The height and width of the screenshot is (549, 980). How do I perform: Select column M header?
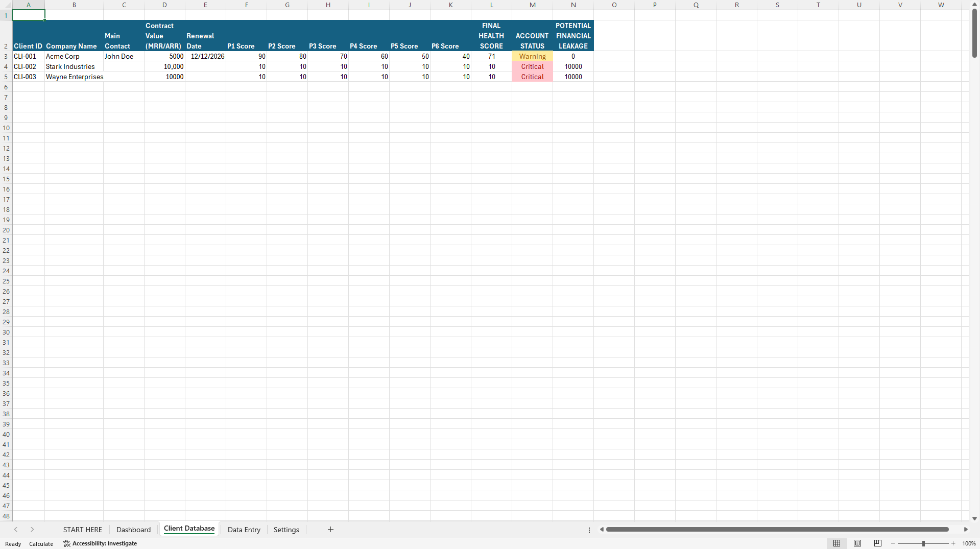click(x=532, y=5)
